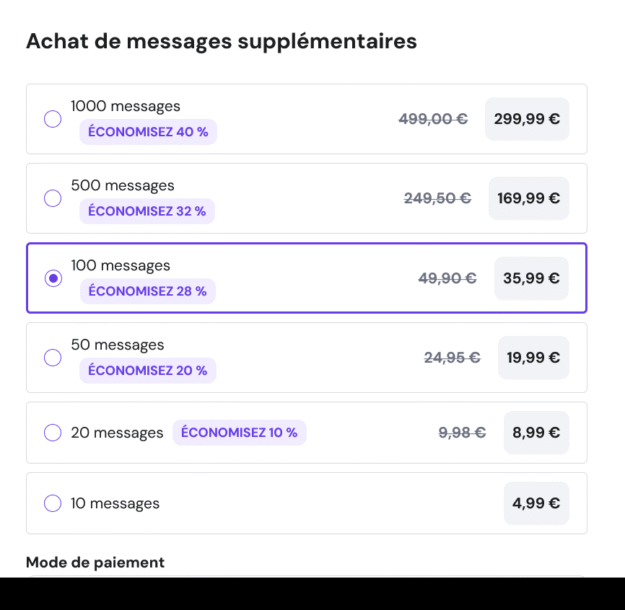The image size is (625, 610).
Task: Select the 20 messages radio button
Action: coord(53,433)
